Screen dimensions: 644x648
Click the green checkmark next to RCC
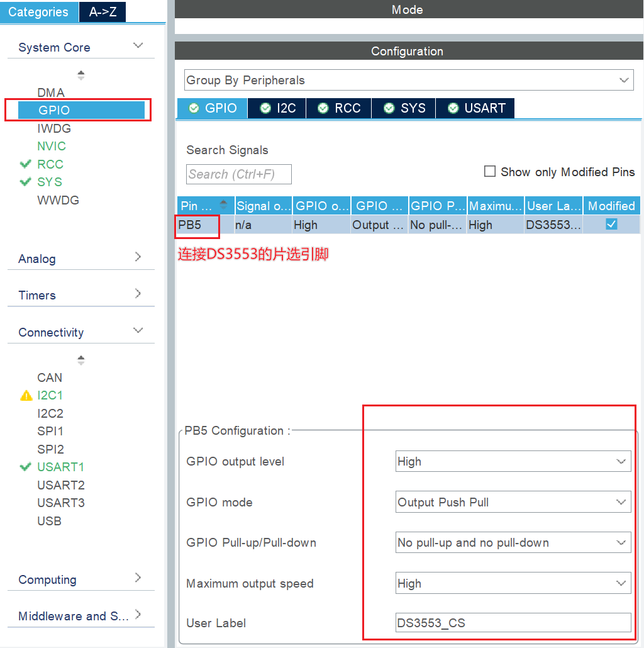[x=26, y=164]
